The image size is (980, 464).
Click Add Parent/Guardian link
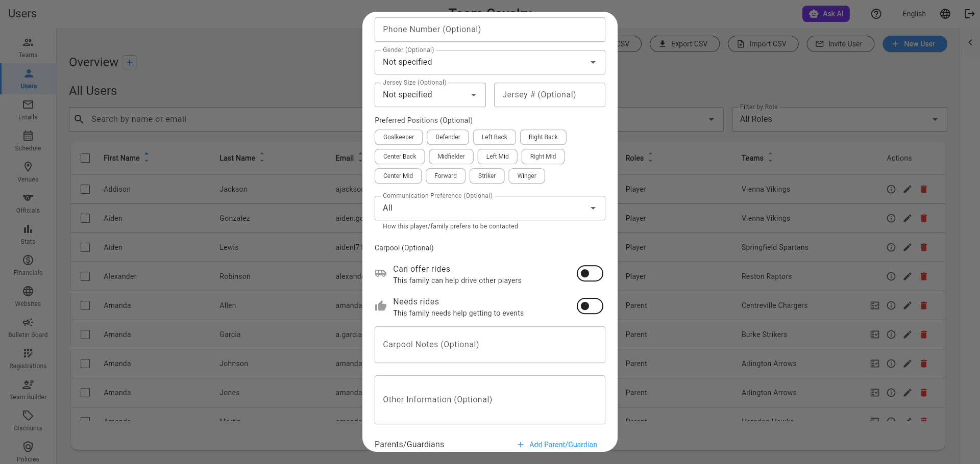pyautogui.click(x=557, y=445)
